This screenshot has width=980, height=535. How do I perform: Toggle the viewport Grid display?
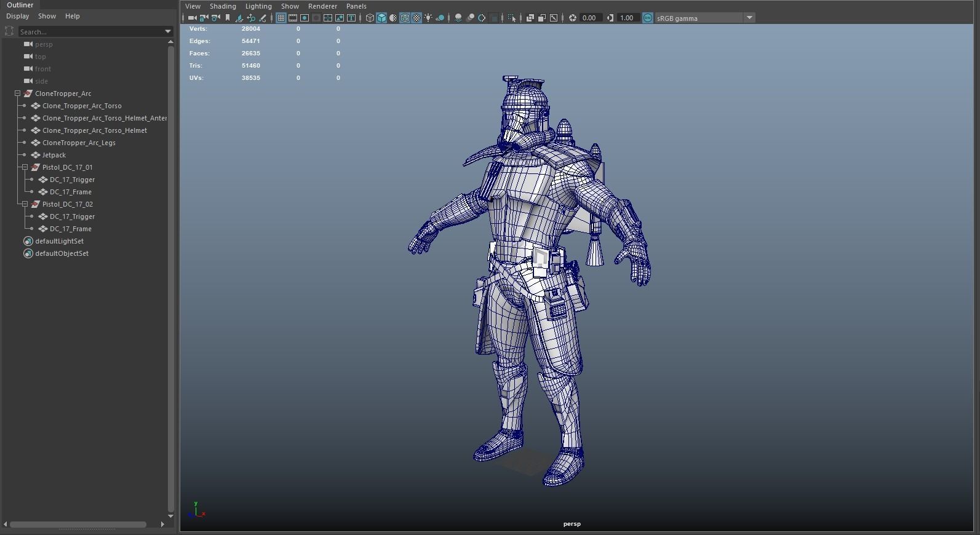[281, 18]
